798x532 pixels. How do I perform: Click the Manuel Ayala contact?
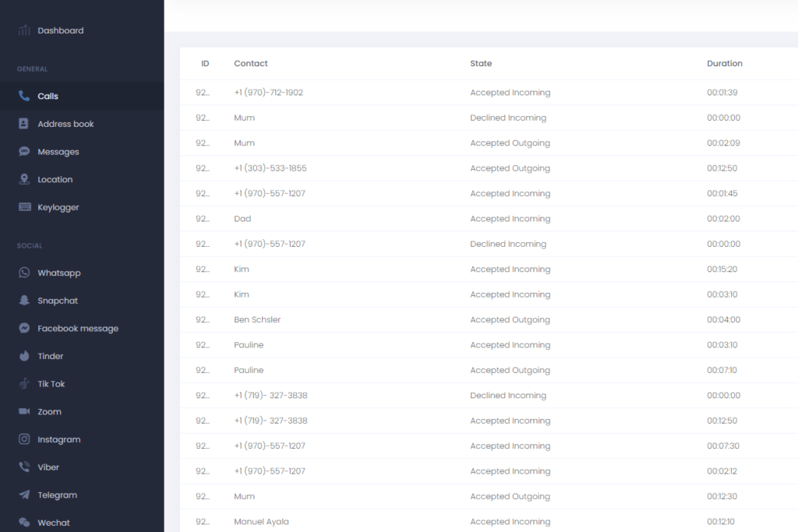[261, 521]
